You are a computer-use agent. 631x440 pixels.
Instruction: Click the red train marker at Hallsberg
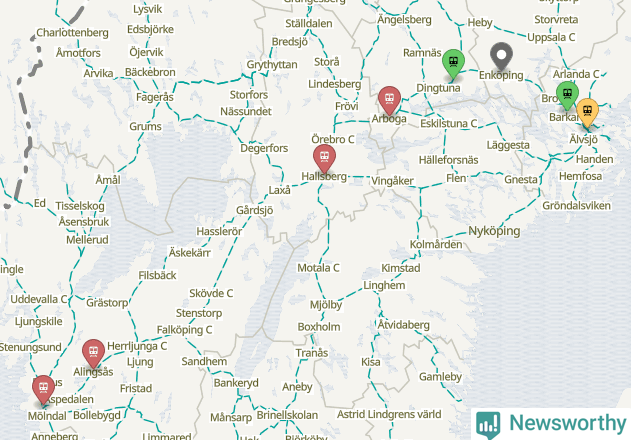pyautogui.click(x=324, y=159)
